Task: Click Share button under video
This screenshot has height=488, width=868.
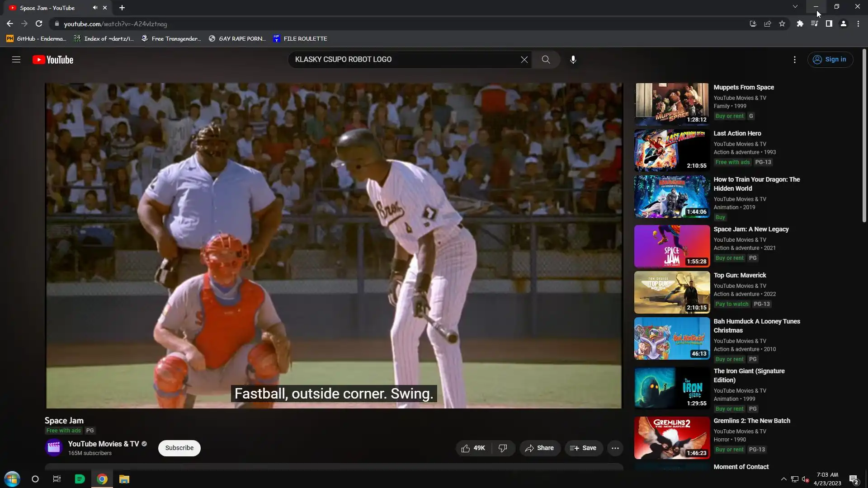Action: point(539,448)
